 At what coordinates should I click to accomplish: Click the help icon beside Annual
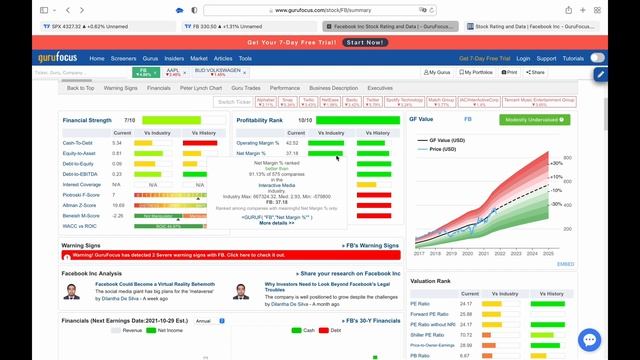pyautogui.click(x=222, y=321)
